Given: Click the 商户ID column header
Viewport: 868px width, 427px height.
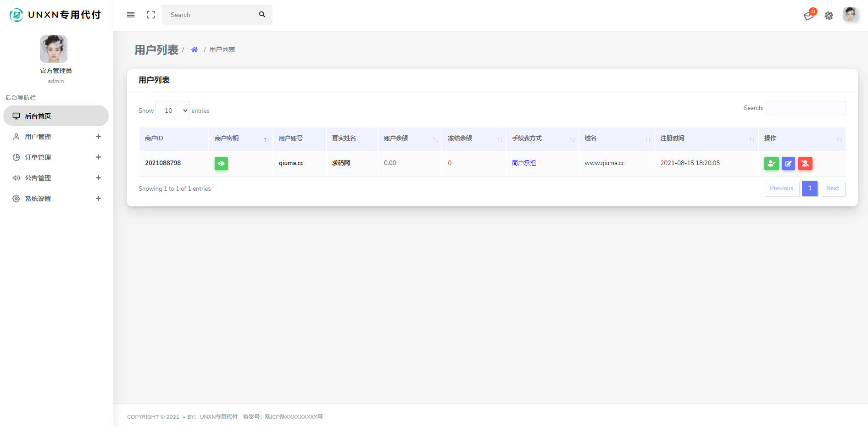Looking at the screenshot, I should pos(174,139).
